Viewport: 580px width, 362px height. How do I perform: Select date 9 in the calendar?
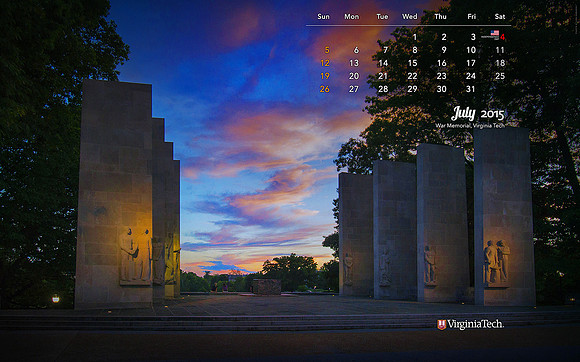pyautogui.click(x=444, y=50)
